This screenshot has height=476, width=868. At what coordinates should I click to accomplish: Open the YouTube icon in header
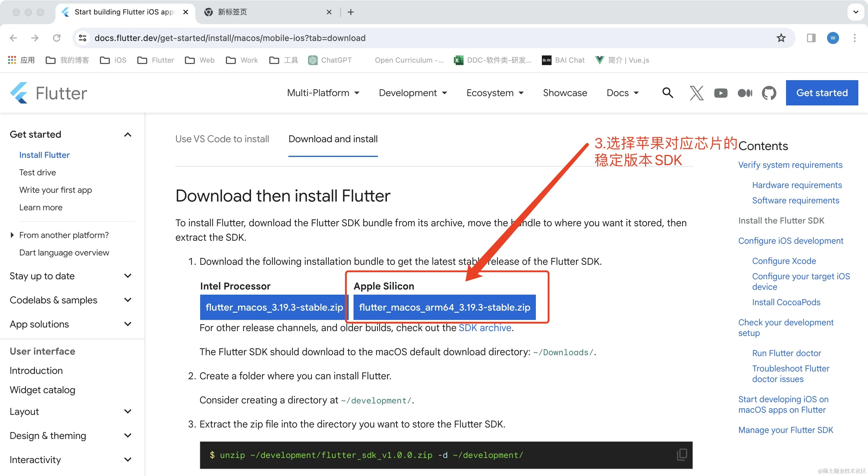coord(720,93)
